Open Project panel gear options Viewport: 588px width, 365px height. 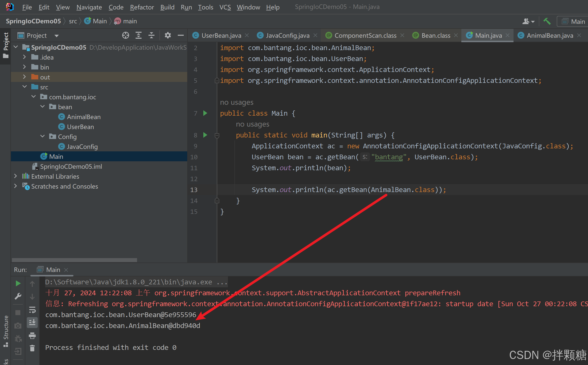pyautogui.click(x=168, y=35)
